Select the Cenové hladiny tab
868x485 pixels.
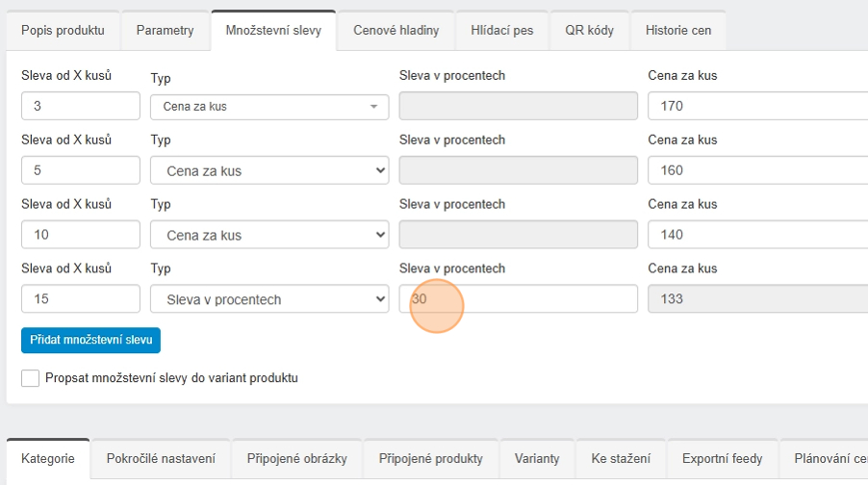pos(396,31)
